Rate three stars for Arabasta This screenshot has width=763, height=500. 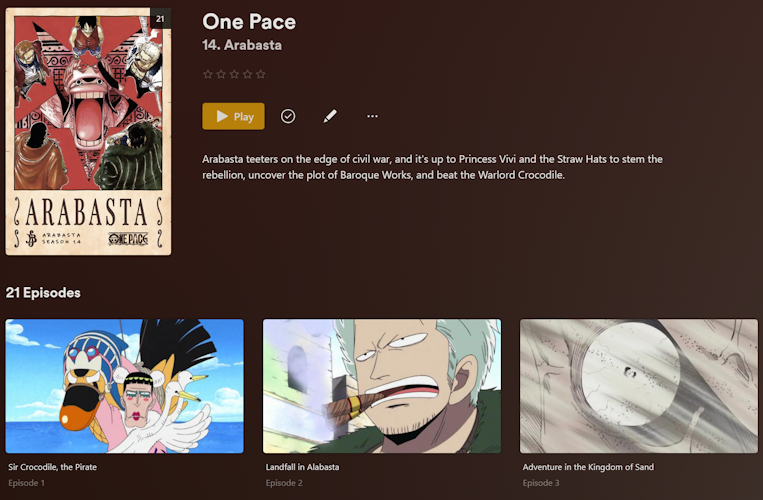tap(234, 74)
